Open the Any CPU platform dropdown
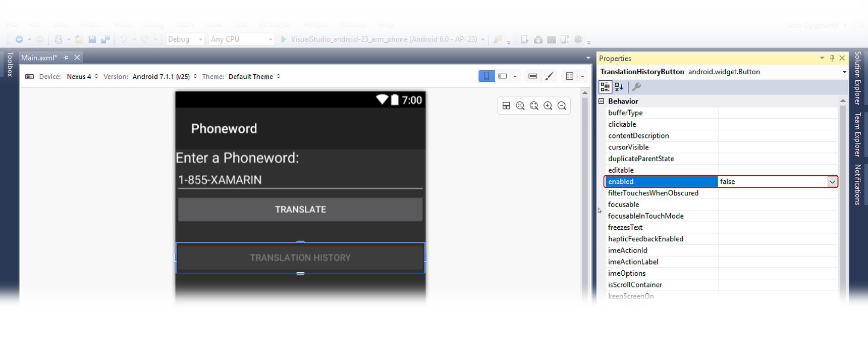Viewport: 868px width, 356px height. [x=242, y=39]
